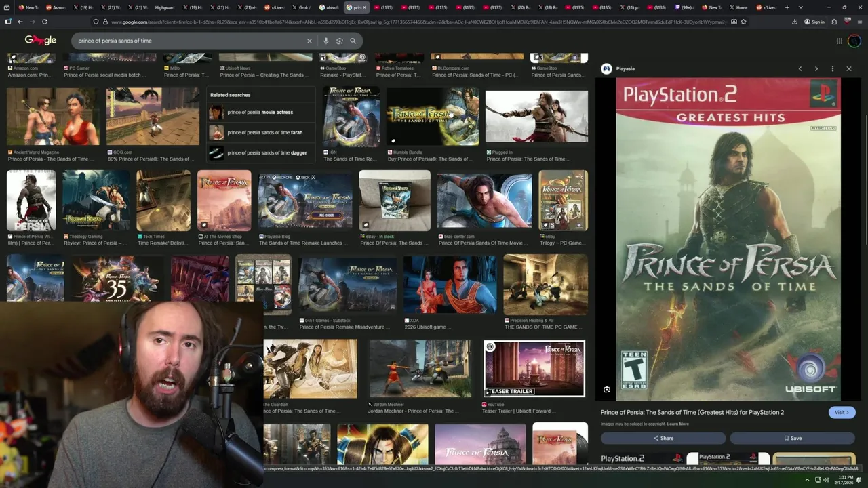Go forward with the browser forward arrow
The height and width of the screenshot is (488, 868).
point(32,22)
